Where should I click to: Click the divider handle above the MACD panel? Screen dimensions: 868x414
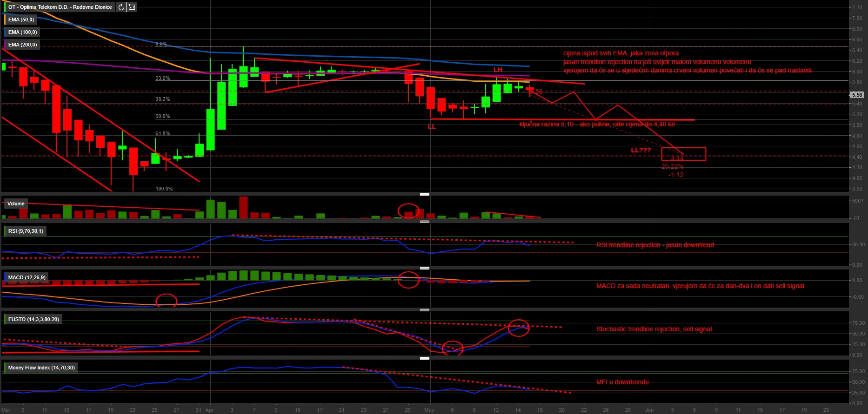[x=424, y=268]
